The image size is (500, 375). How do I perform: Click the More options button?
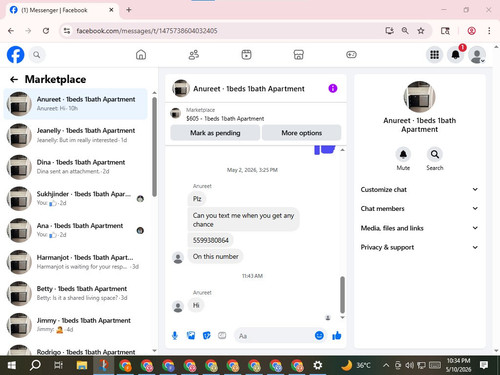(x=301, y=133)
